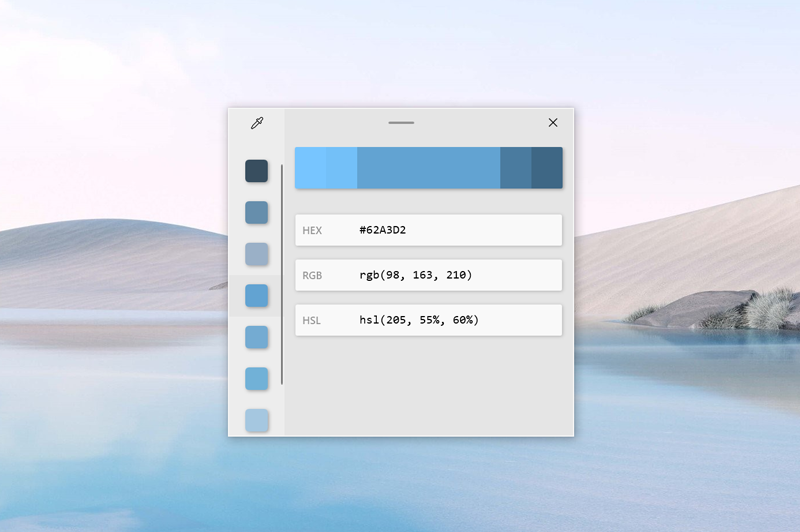Pick the second history swatch, steel blue

(257, 212)
